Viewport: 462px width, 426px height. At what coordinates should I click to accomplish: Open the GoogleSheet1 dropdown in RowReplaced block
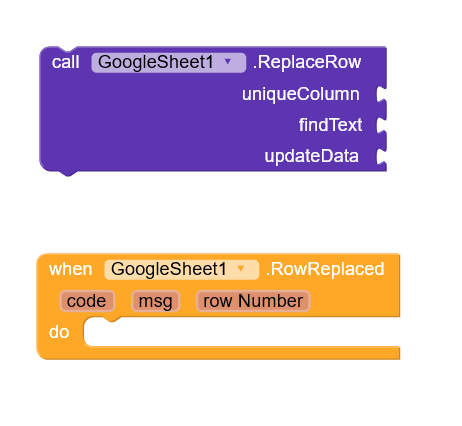click(x=181, y=269)
